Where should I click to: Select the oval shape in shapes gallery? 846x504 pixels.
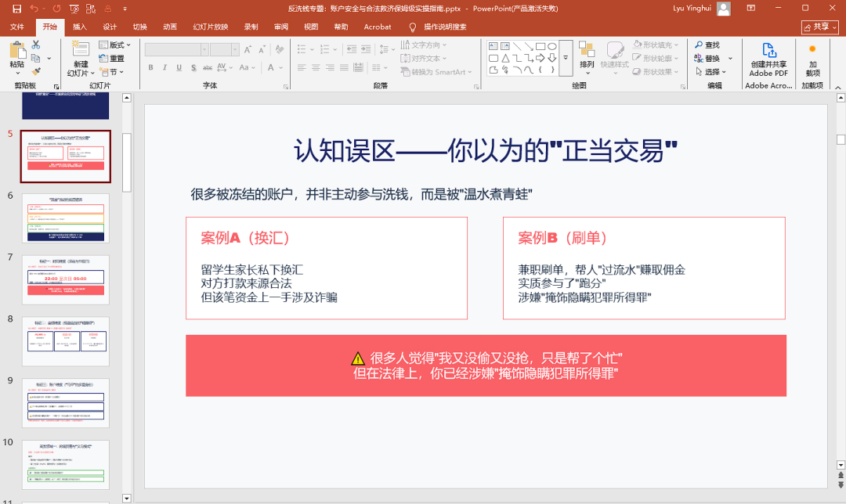click(x=552, y=46)
